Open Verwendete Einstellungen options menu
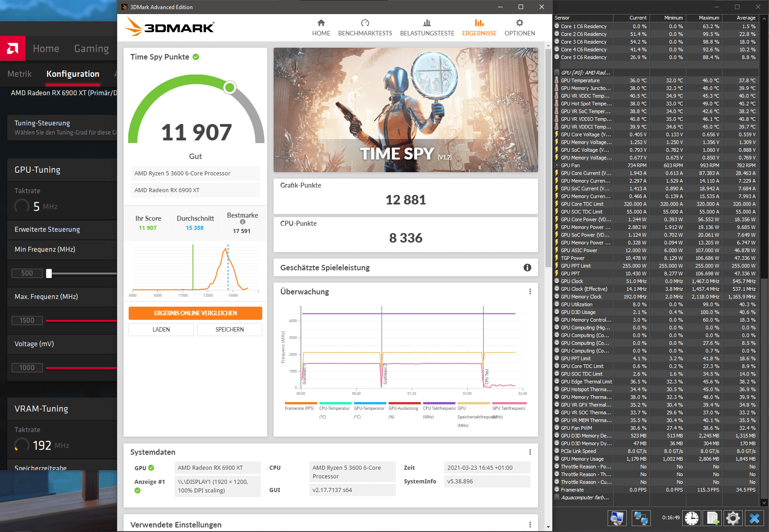 530,525
